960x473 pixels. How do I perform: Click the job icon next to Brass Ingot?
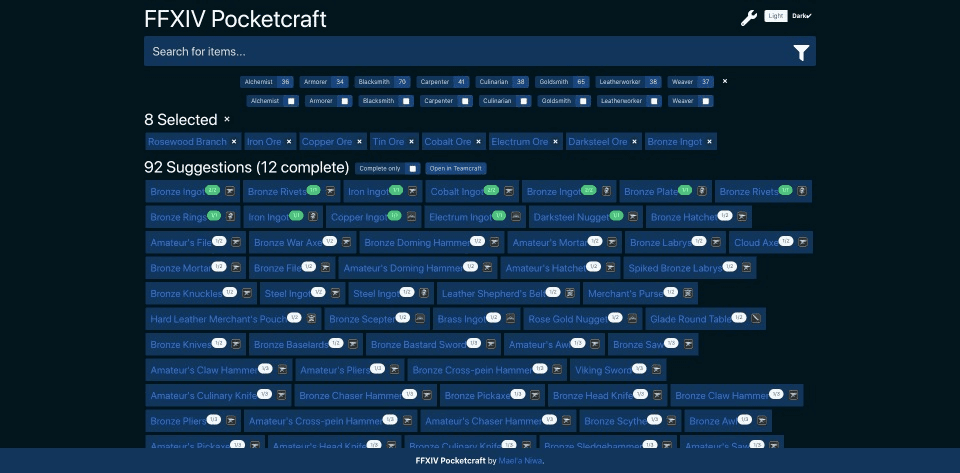click(511, 319)
